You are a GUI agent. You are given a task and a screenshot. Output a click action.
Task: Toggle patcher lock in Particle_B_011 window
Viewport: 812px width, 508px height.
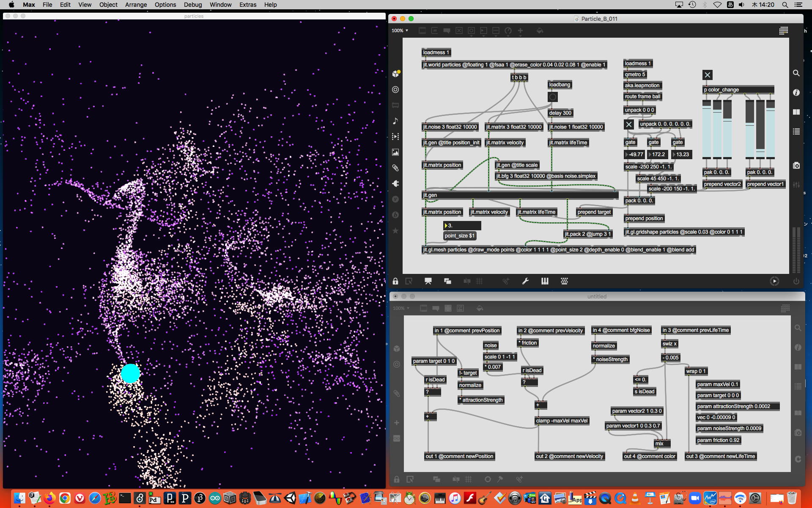click(395, 281)
